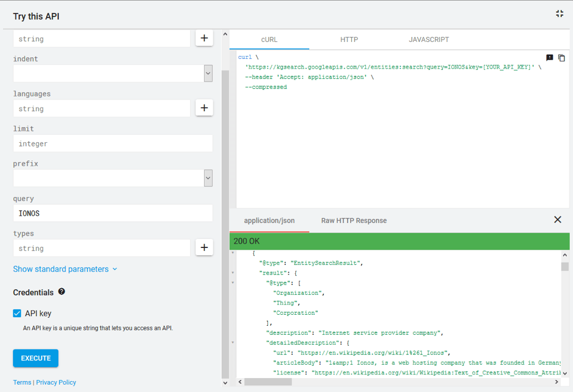Open the indent dropdown
The image size is (573, 392).
click(208, 74)
